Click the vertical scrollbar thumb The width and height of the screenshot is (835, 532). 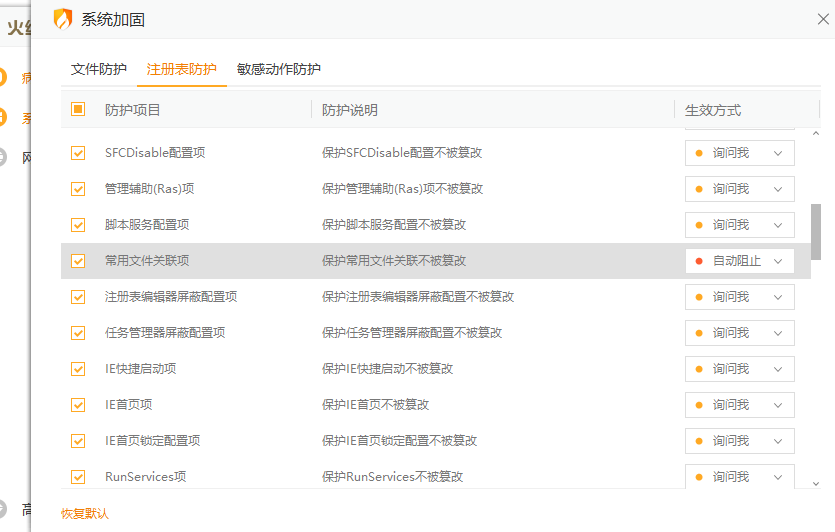tap(816, 232)
